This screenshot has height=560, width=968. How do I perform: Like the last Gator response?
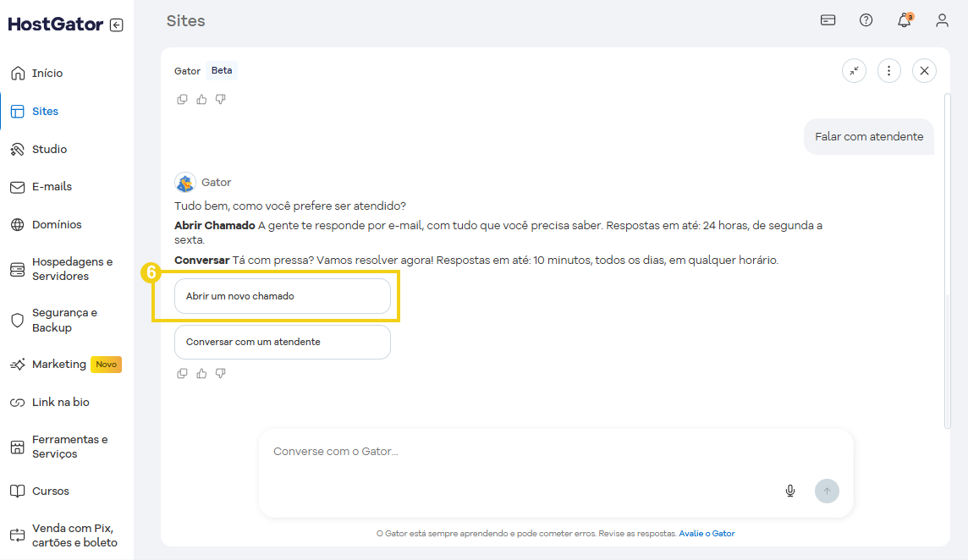pyautogui.click(x=201, y=373)
